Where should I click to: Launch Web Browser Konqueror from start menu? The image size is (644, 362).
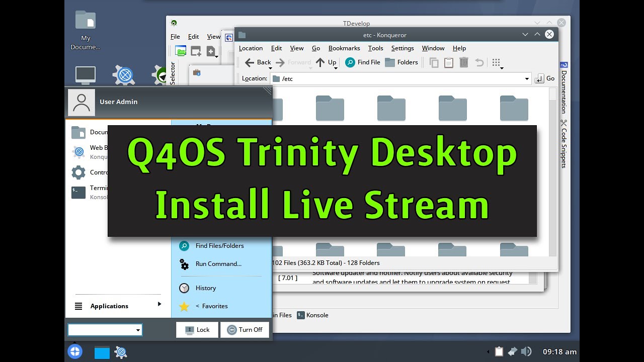90,152
